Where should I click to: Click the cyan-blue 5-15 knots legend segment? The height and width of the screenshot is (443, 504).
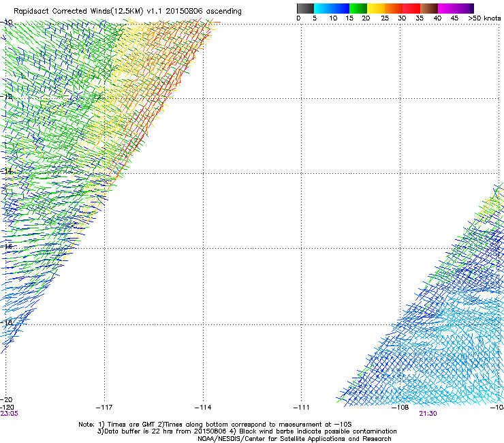coord(332,8)
